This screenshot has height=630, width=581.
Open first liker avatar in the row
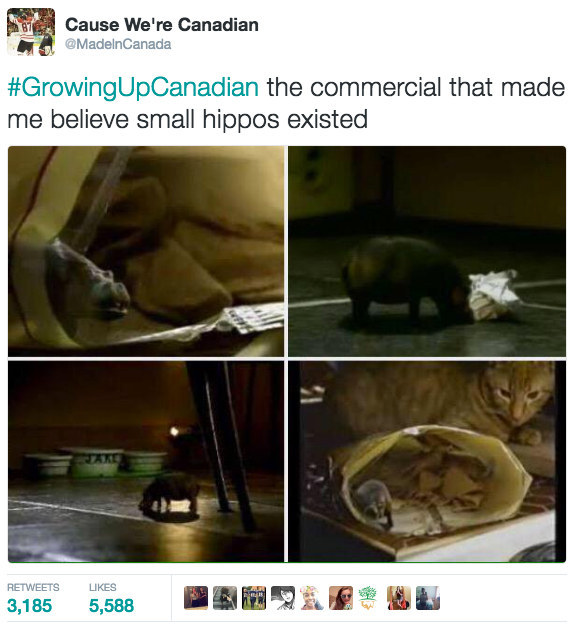196,598
